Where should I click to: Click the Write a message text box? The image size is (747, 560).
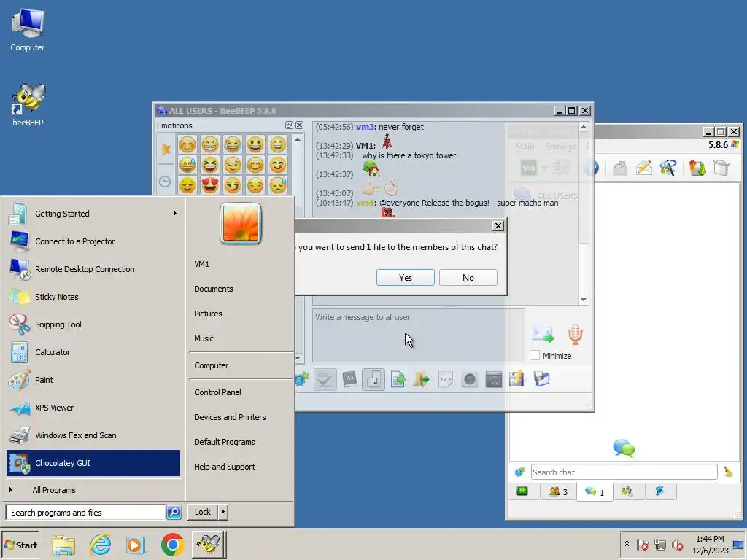coord(418,335)
